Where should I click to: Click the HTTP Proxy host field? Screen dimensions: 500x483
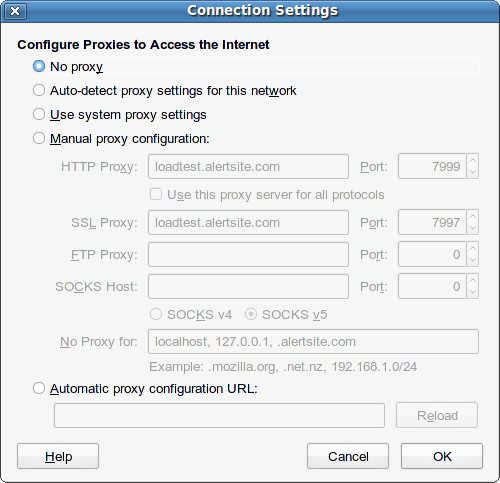[248, 166]
